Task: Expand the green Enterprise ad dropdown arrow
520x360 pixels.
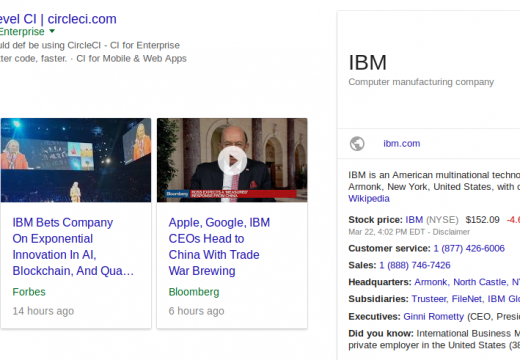Action: coord(52,31)
